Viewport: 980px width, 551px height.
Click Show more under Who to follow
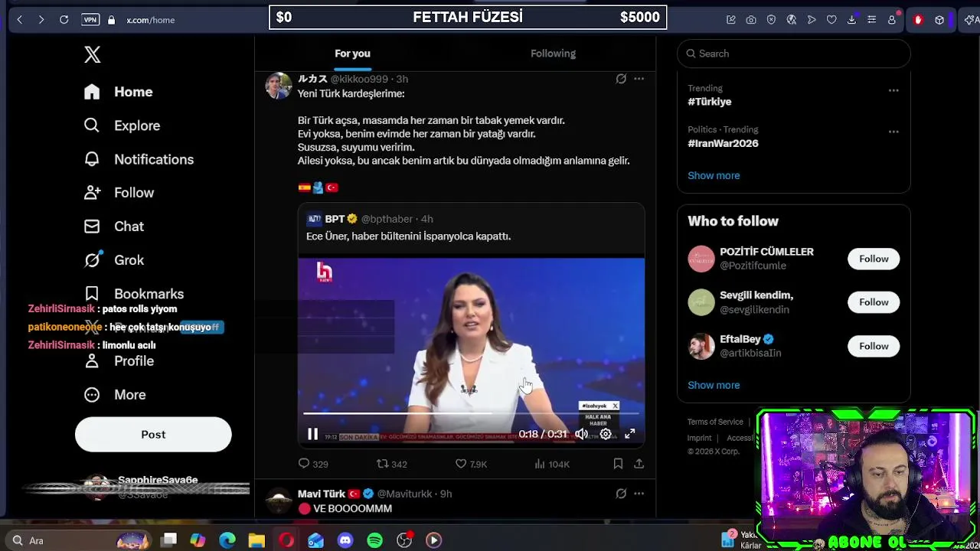[x=714, y=385]
